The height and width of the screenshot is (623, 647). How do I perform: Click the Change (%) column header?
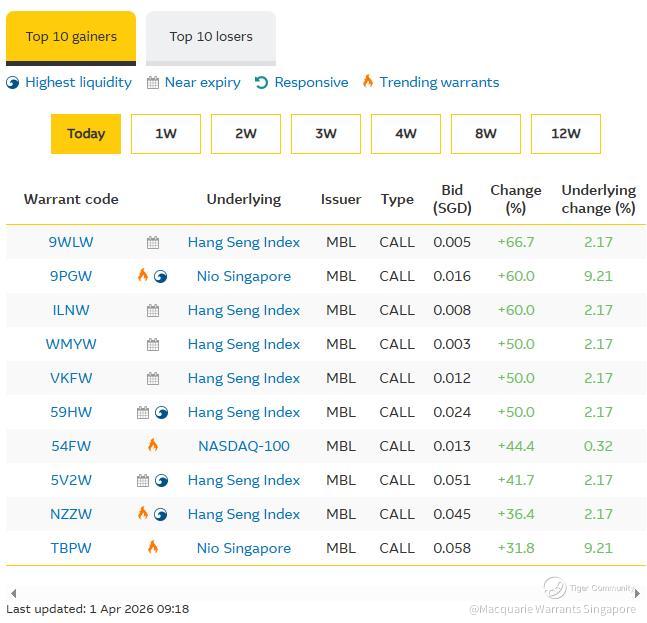516,199
